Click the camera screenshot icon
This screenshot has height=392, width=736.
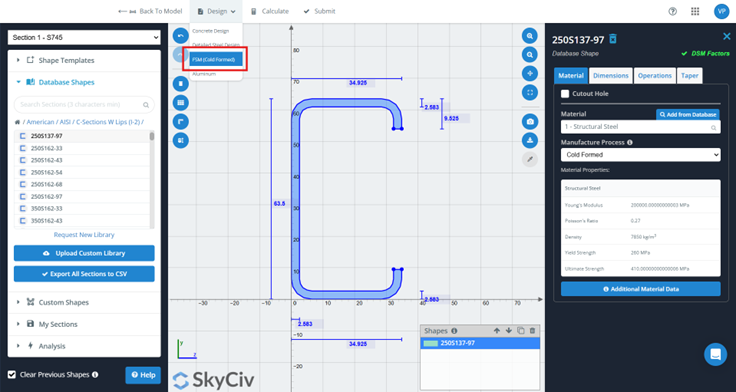pos(530,122)
